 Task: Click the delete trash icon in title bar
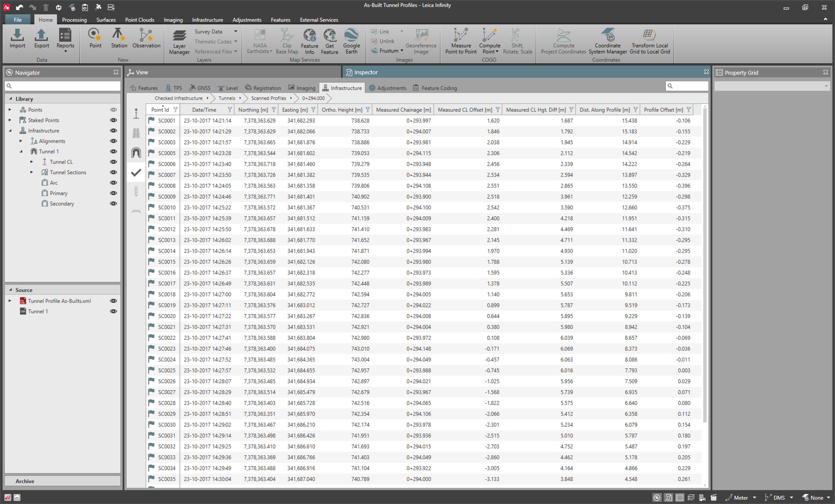tap(46, 7)
